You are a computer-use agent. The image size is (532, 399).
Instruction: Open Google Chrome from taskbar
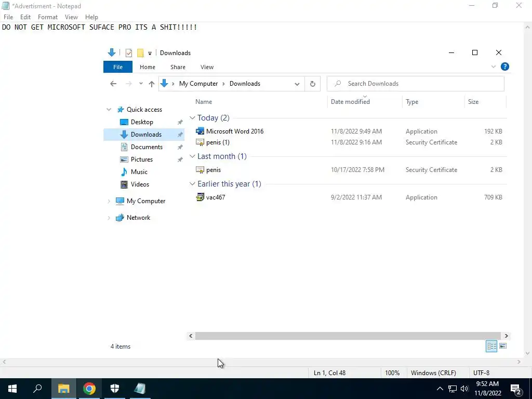pyautogui.click(x=89, y=389)
